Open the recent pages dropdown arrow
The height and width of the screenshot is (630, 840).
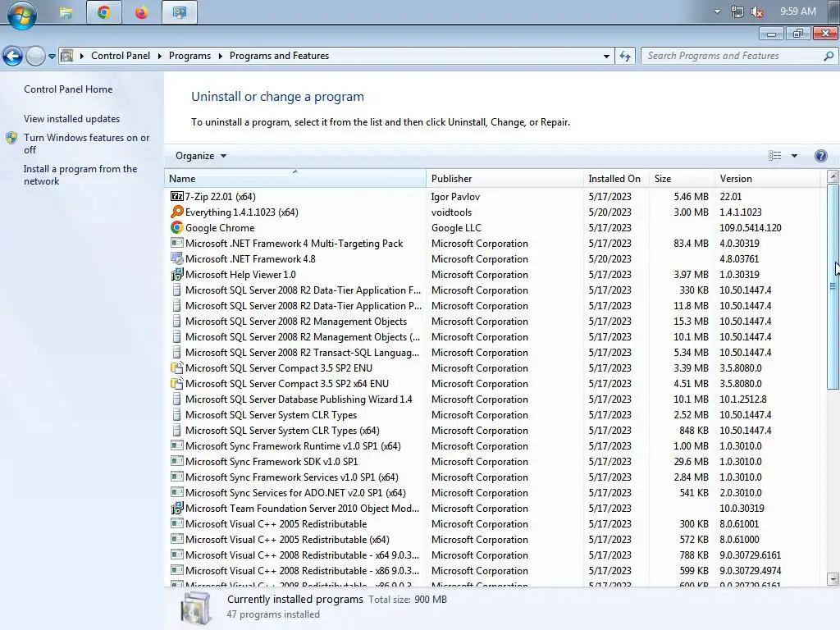pos(52,56)
